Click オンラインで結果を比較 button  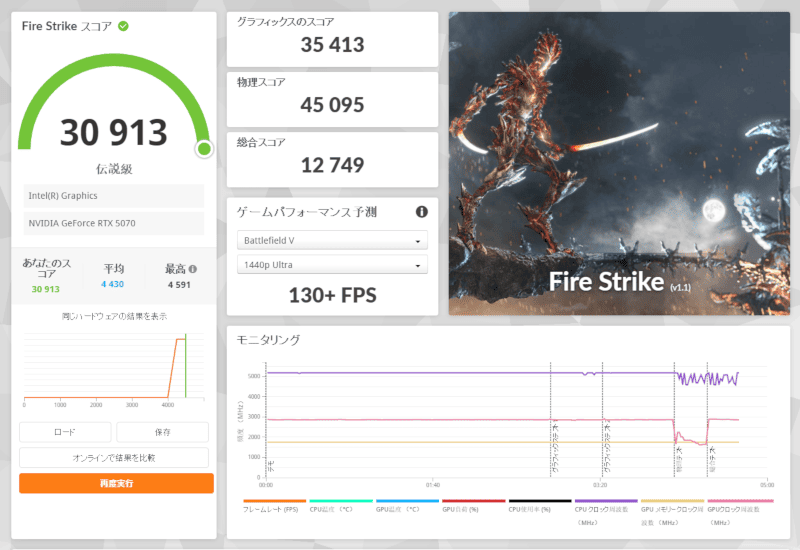point(114,457)
